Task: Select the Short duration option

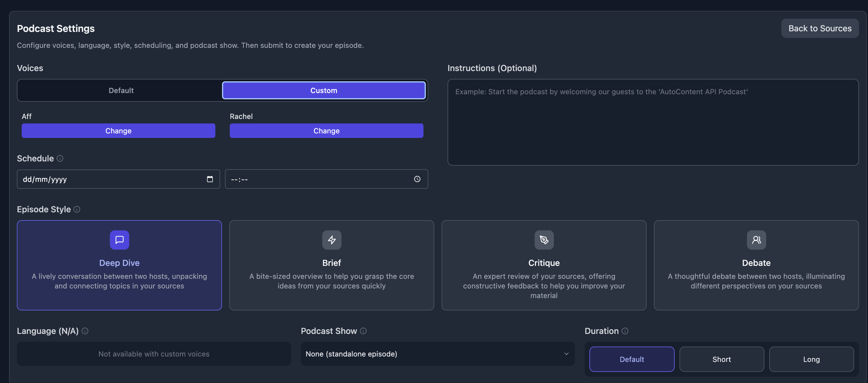Action: [x=721, y=359]
